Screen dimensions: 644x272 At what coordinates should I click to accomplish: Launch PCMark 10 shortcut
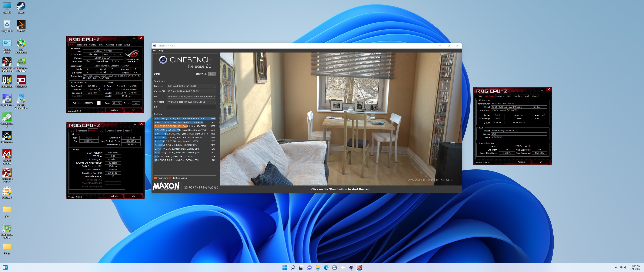(21, 82)
